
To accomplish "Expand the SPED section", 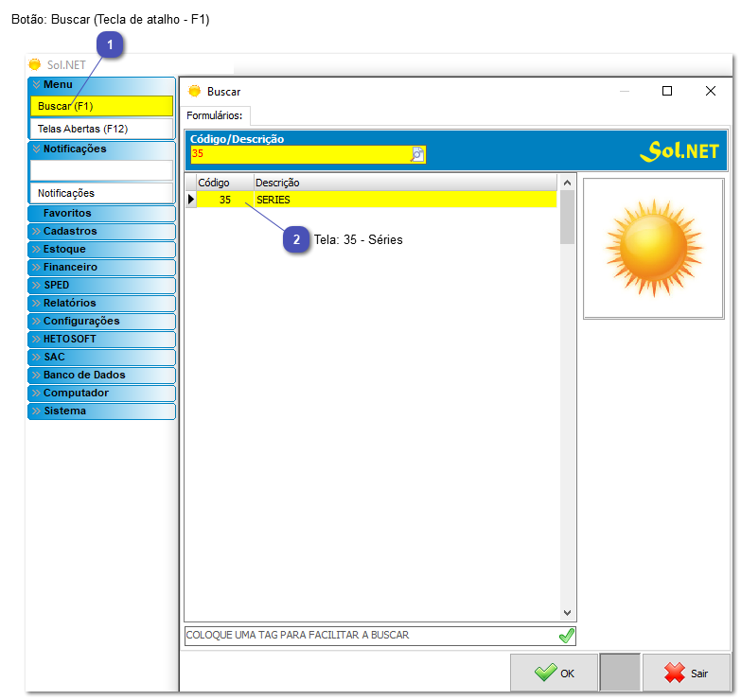I will click(101, 286).
